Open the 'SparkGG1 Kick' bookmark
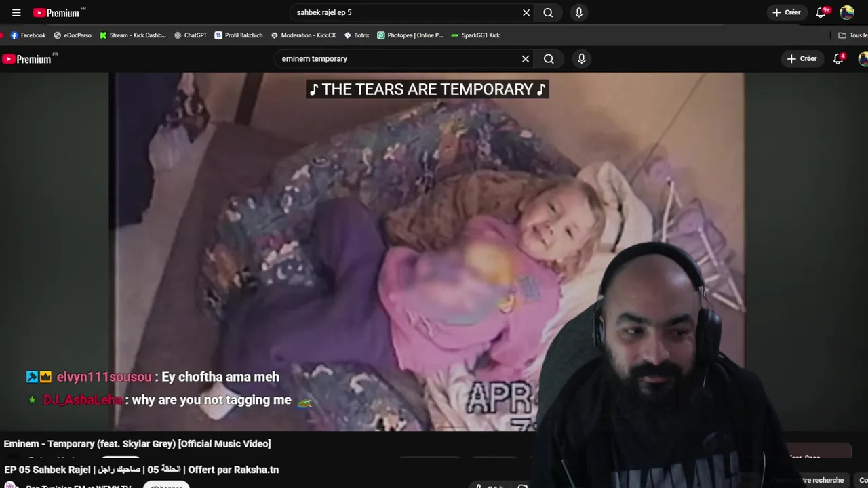 point(475,35)
